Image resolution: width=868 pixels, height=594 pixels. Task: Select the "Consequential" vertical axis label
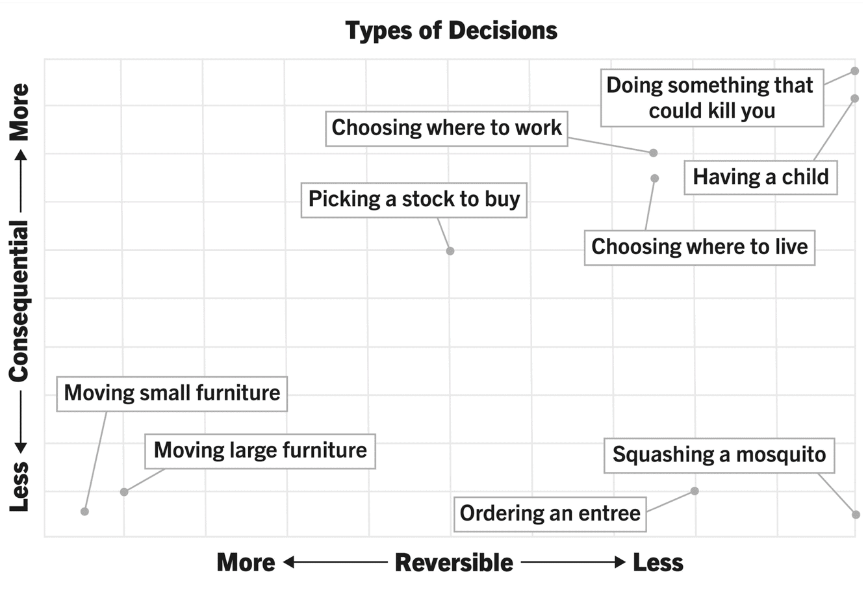19,300
